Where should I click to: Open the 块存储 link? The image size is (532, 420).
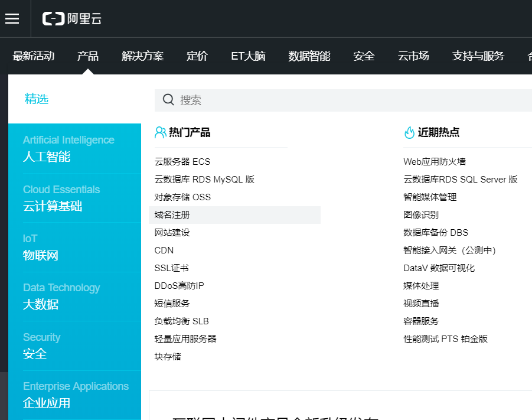click(168, 357)
